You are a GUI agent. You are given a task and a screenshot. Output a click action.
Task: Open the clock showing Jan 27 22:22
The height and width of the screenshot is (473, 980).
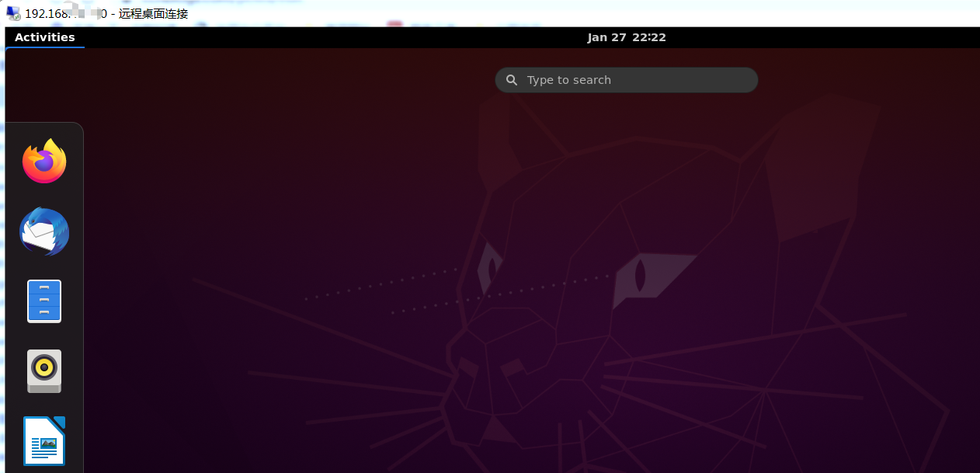tap(627, 37)
